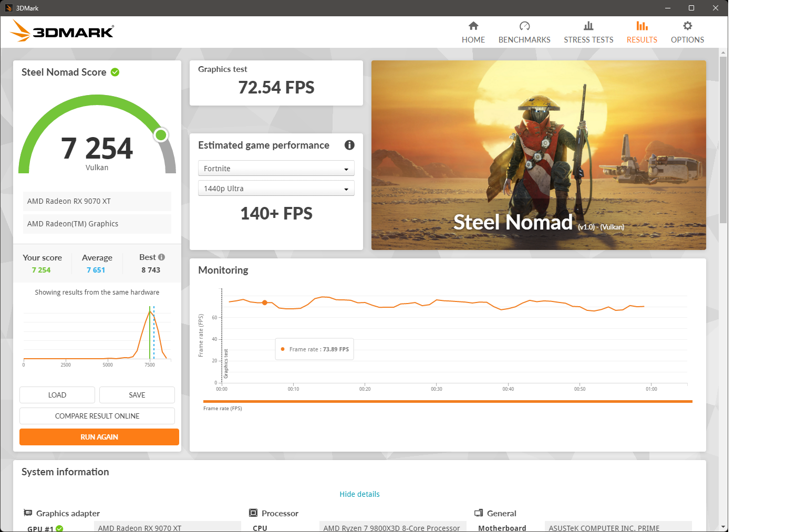Viewport: 807px width, 532px height.
Task: Click the Monitoring panel heading
Action: pyautogui.click(x=223, y=270)
